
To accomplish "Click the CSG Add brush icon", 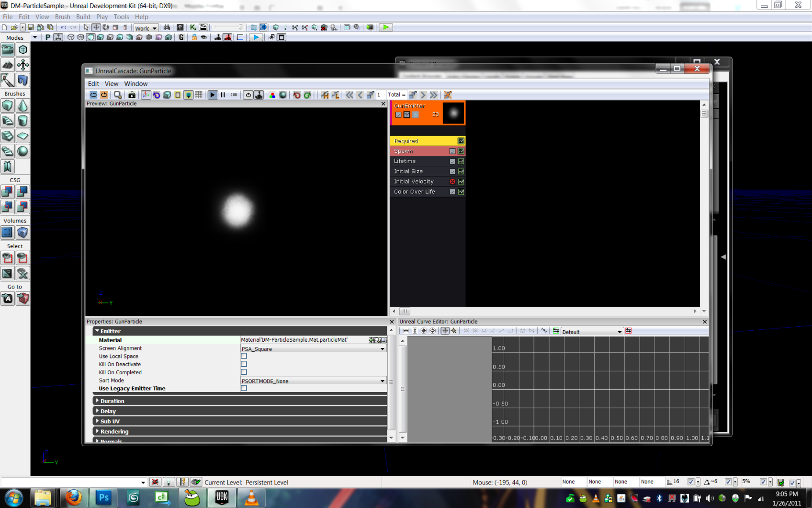I will (x=8, y=192).
